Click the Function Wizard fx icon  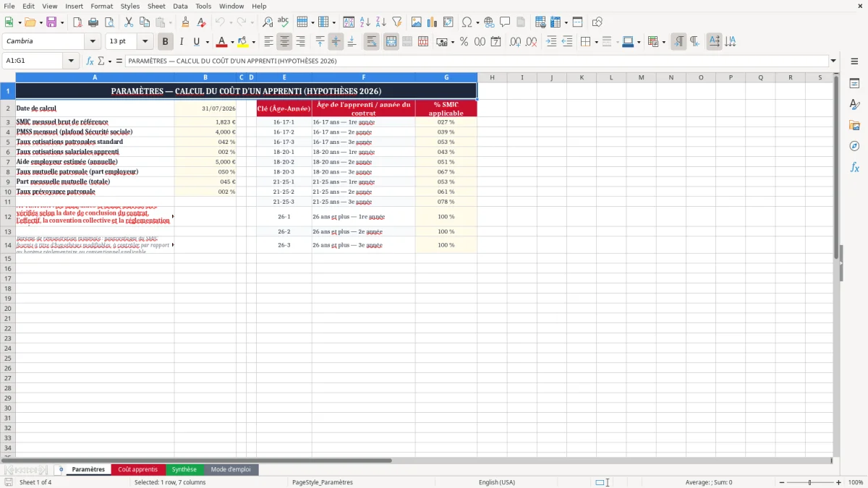[90, 61]
